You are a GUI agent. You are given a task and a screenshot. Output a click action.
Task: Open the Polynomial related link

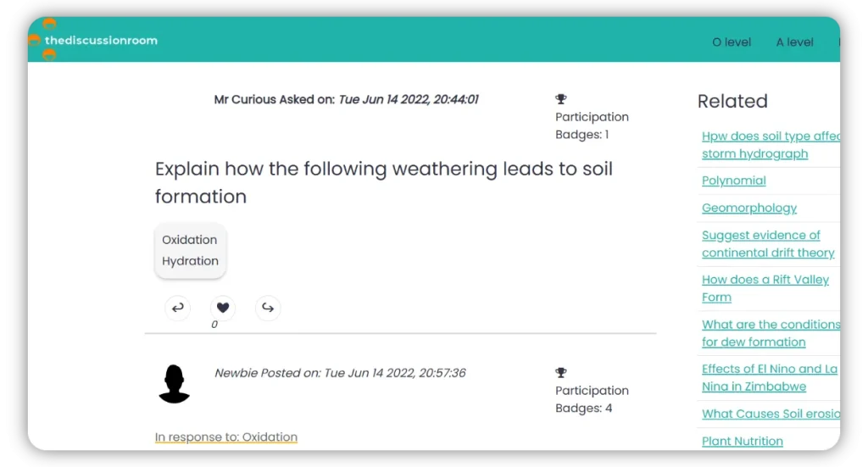click(x=733, y=181)
